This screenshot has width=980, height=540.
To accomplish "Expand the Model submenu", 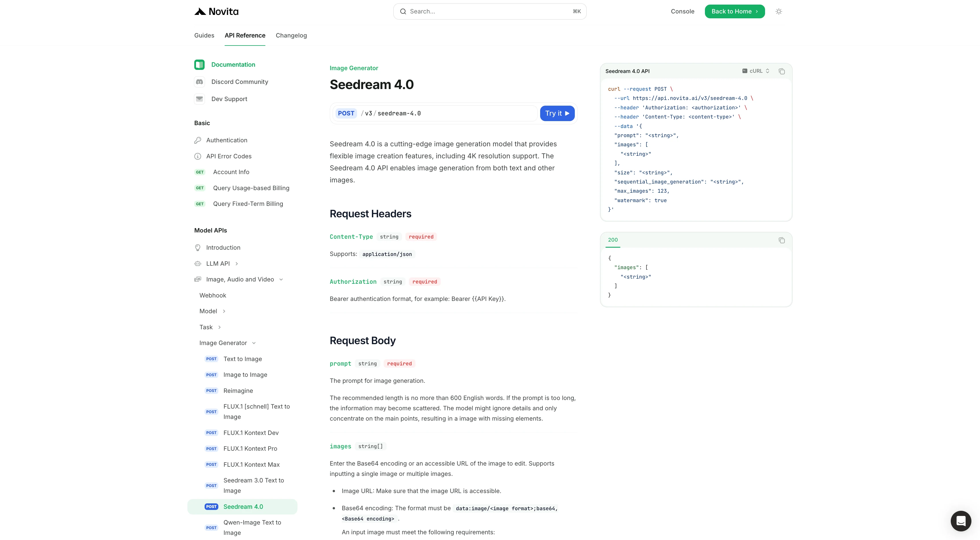I will [x=224, y=311].
